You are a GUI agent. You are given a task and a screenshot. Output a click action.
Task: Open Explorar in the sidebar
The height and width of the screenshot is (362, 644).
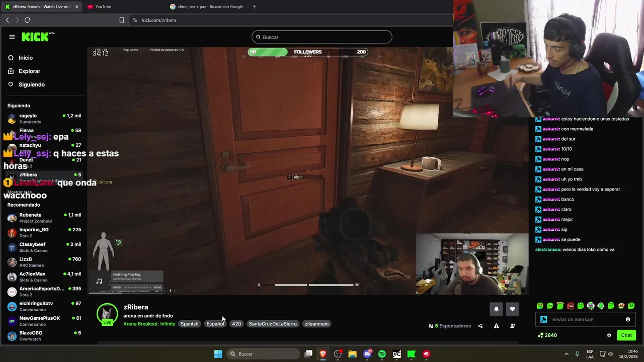click(29, 71)
